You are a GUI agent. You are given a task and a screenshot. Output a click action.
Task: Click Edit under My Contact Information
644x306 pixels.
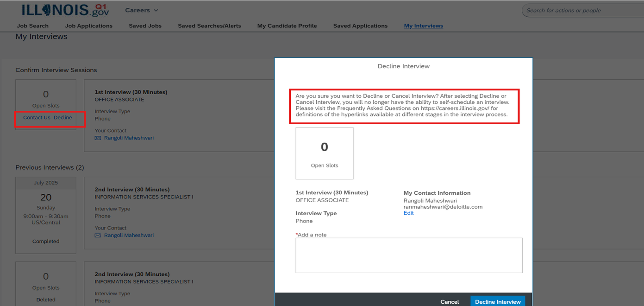click(x=409, y=213)
